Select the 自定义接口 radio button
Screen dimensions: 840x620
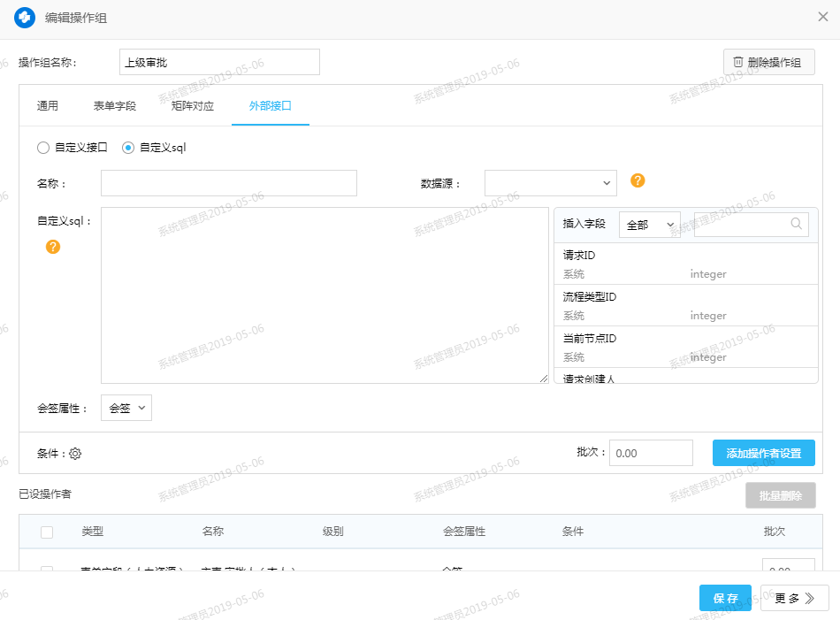pos(43,148)
